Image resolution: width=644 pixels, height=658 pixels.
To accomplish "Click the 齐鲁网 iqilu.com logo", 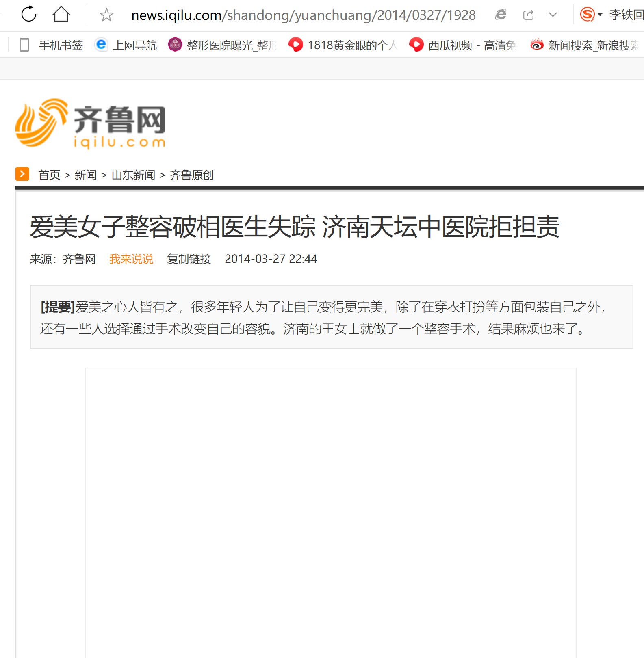I will pos(90,123).
